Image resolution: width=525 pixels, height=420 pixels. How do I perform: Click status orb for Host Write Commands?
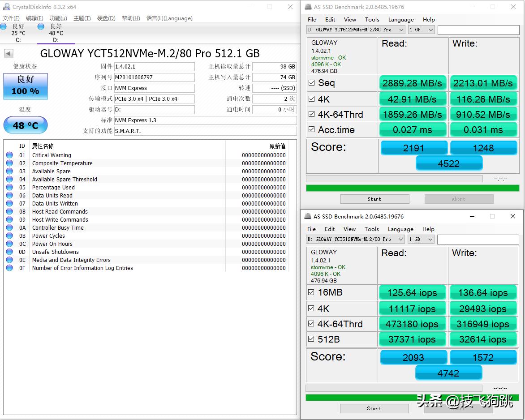9,219
